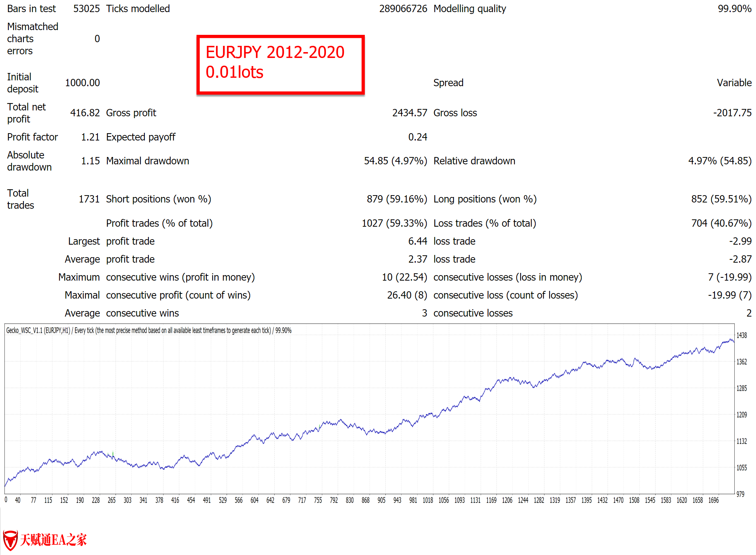
Task: Click the 40 tick on horizontal axis
Action: 18,500
